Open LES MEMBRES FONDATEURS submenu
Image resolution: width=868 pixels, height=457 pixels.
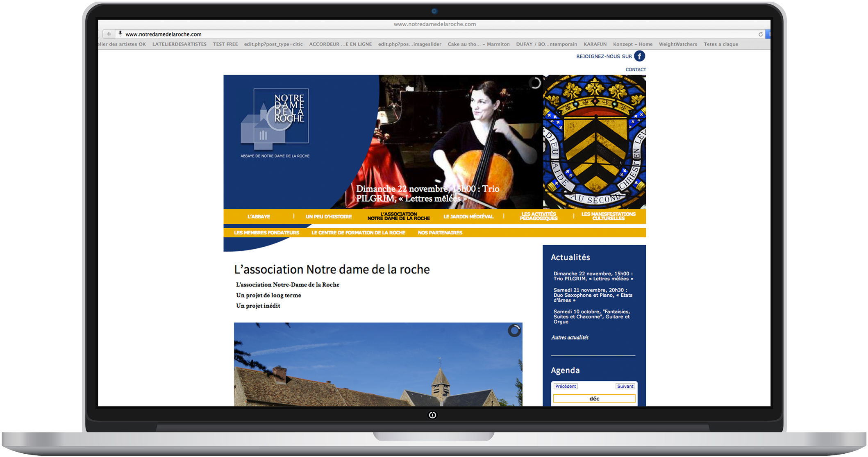point(266,233)
